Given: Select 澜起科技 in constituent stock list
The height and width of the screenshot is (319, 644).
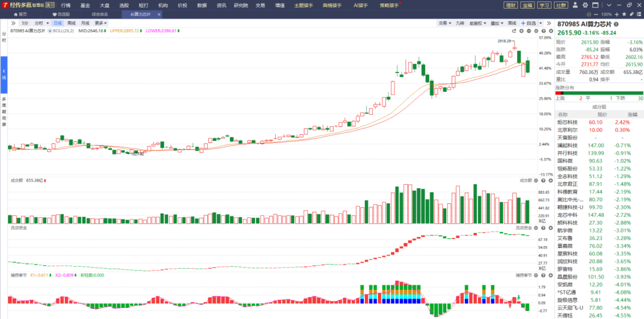Looking at the screenshot, I should pos(567,145).
